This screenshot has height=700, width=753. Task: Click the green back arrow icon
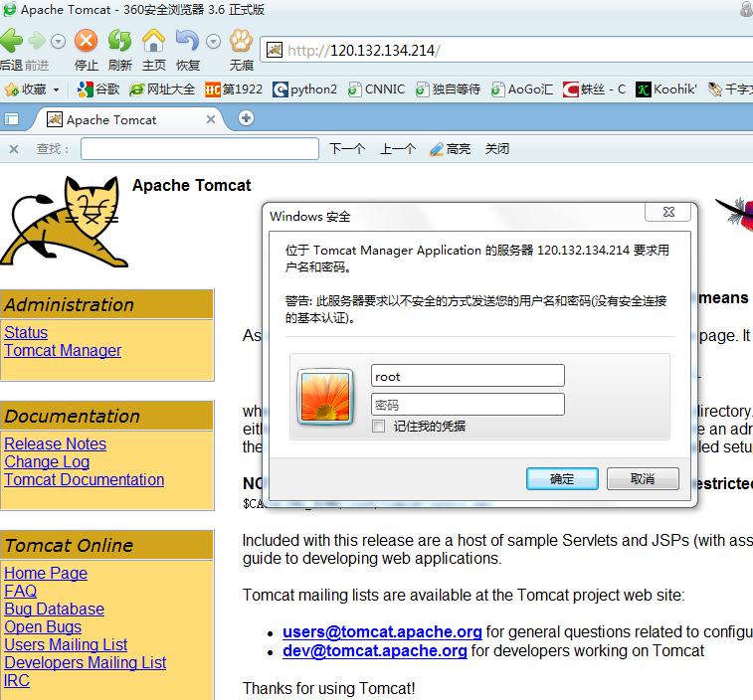[12, 41]
